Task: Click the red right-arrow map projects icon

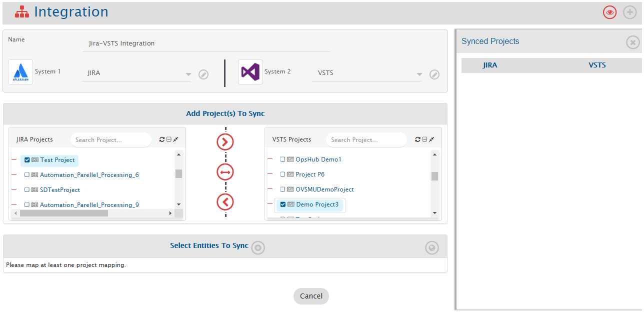Action: coord(225,142)
